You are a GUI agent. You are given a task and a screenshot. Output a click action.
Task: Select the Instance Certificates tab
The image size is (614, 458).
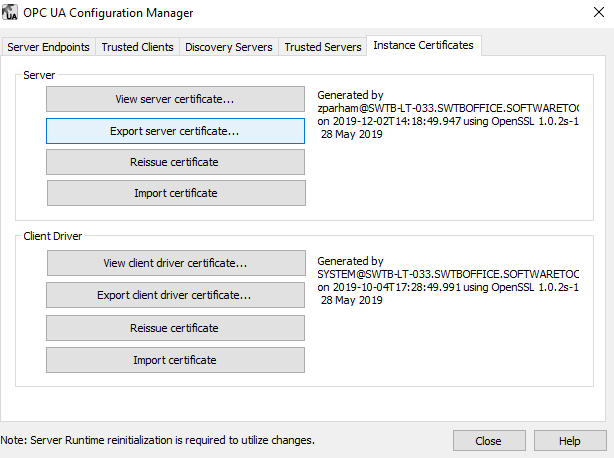423,45
